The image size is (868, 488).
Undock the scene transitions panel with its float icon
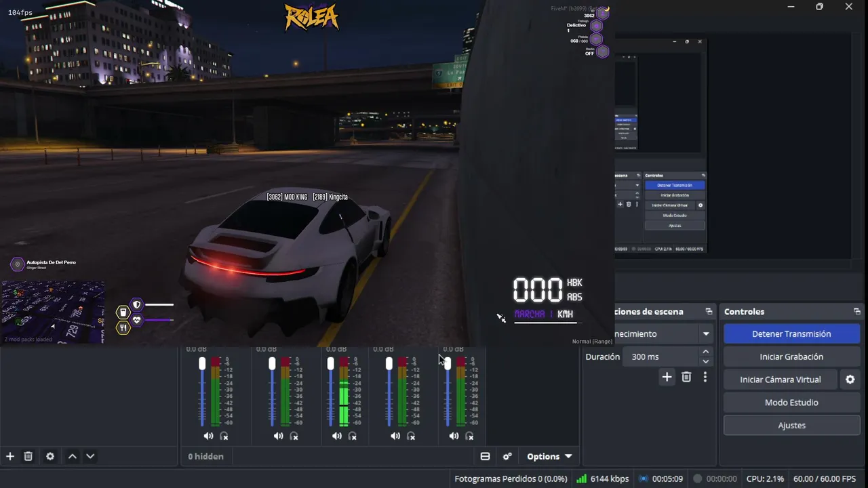[x=709, y=312]
